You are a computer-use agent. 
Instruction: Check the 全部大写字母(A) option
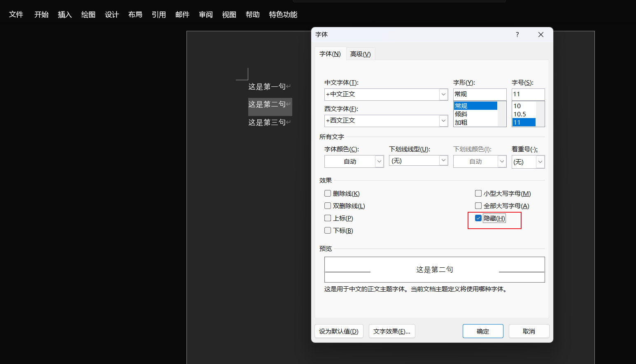point(478,206)
